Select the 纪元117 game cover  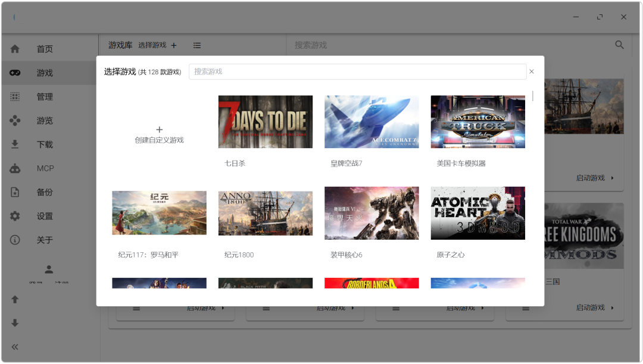click(x=159, y=213)
